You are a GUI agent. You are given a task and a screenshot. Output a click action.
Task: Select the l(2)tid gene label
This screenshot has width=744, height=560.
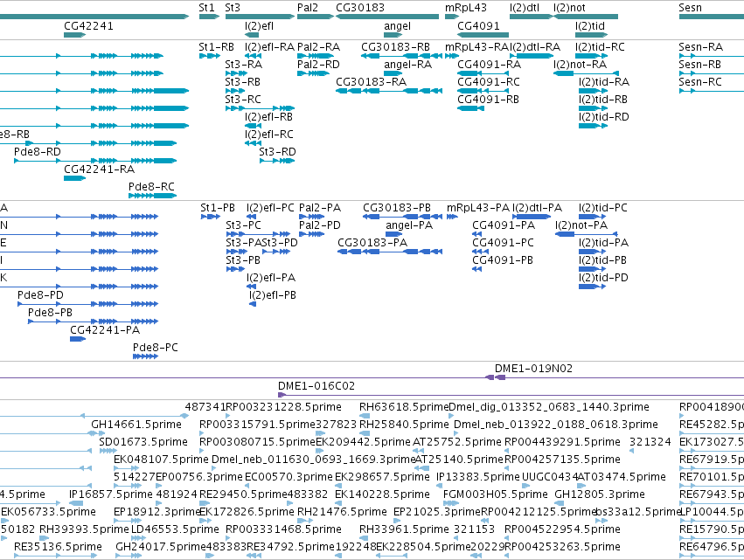tap(590, 26)
